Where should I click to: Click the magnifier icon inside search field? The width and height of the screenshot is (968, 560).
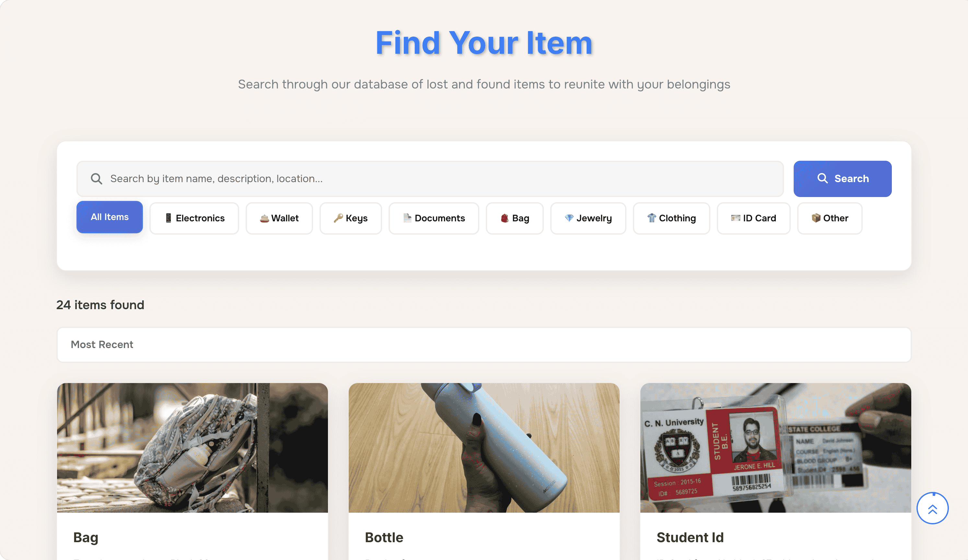[97, 179]
